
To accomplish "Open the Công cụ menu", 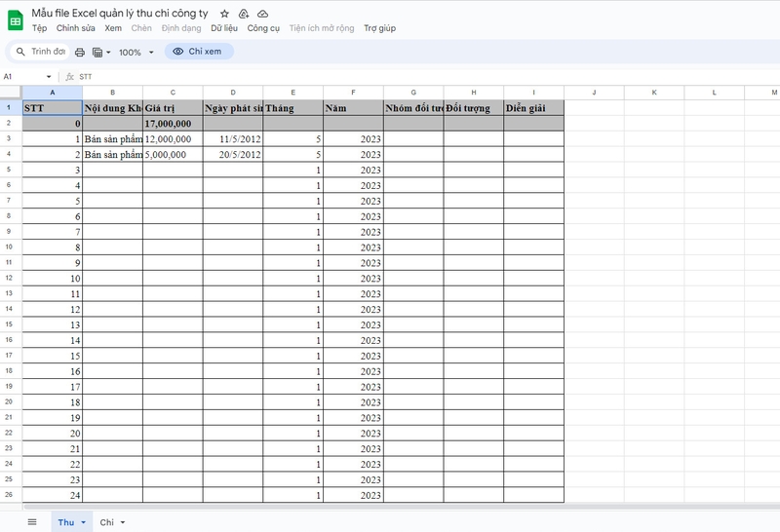I will [x=263, y=28].
